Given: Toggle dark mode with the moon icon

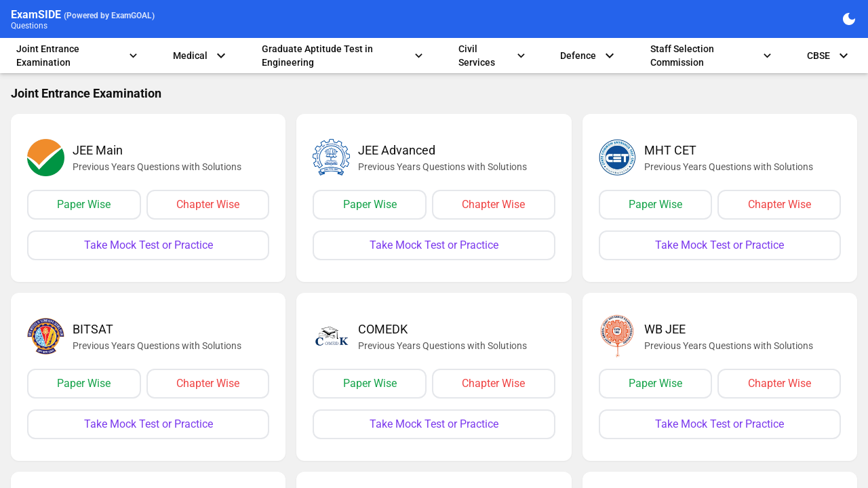Looking at the screenshot, I should pyautogui.click(x=849, y=19).
